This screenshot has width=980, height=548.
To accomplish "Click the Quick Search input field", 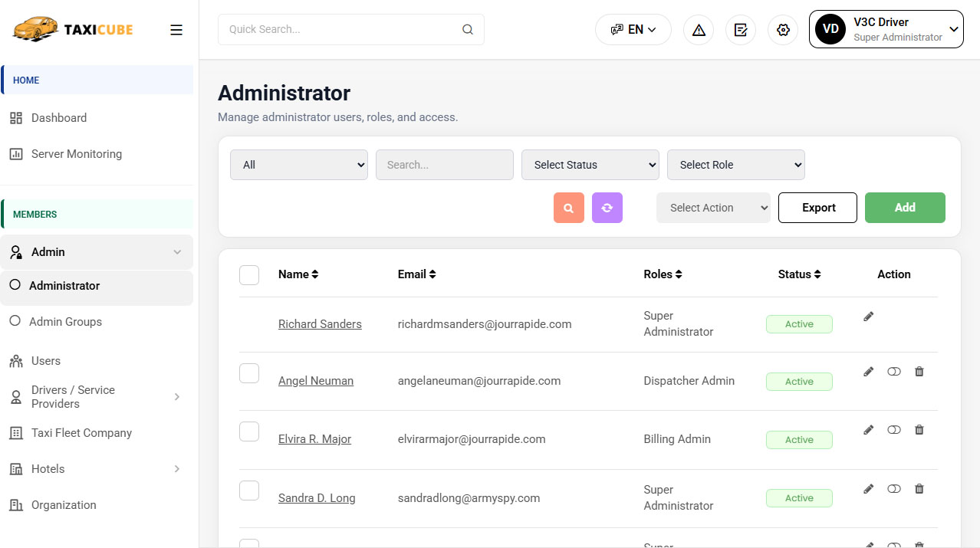I will pyautogui.click(x=351, y=30).
